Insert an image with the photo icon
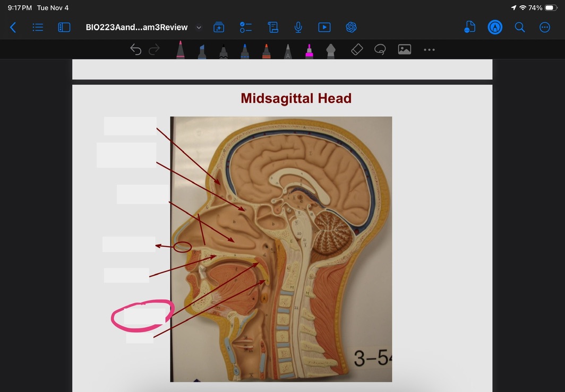The height and width of the screenshot is (392, 565). (405, 50)
